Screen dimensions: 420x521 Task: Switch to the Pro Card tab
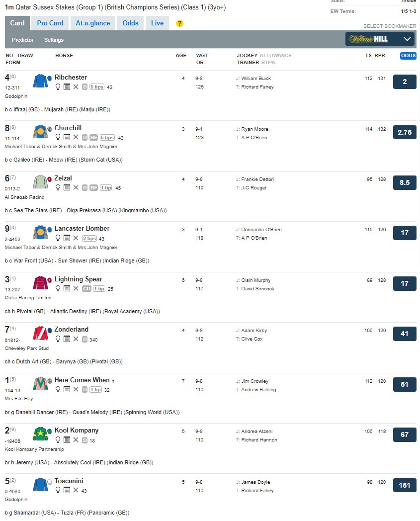click(x=50, y=23)
